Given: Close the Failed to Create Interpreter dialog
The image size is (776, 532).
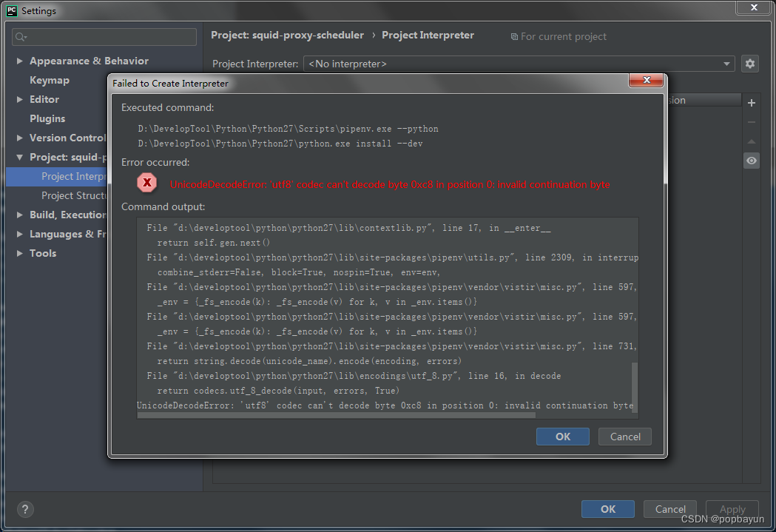Looking at the screenshot, I should [646, 80].
